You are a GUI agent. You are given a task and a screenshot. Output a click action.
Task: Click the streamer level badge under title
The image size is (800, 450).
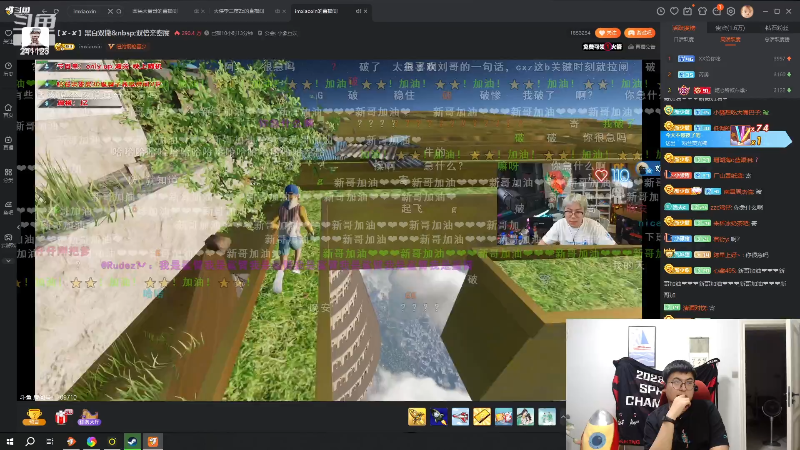[65, 46]
